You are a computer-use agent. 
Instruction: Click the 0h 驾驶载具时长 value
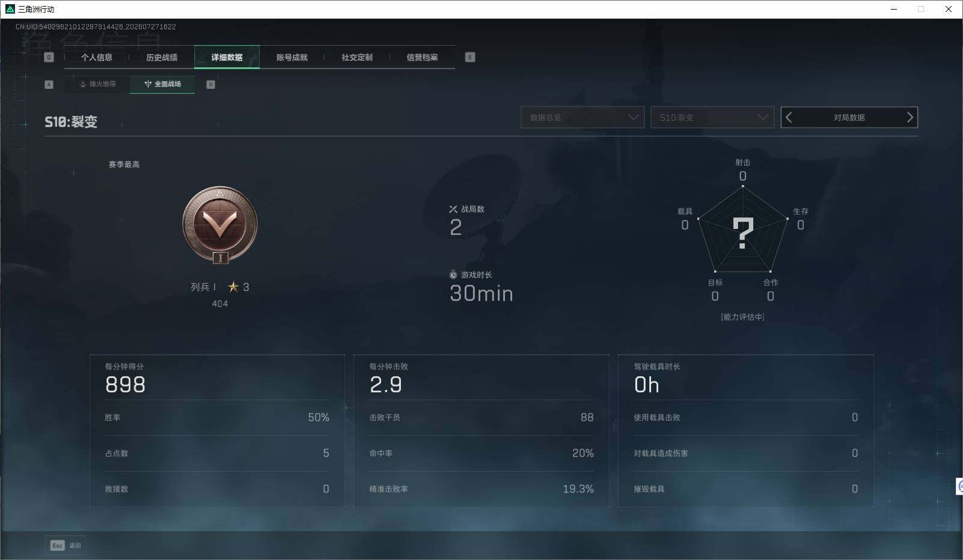pyautogui.click(x=647, y=385)
